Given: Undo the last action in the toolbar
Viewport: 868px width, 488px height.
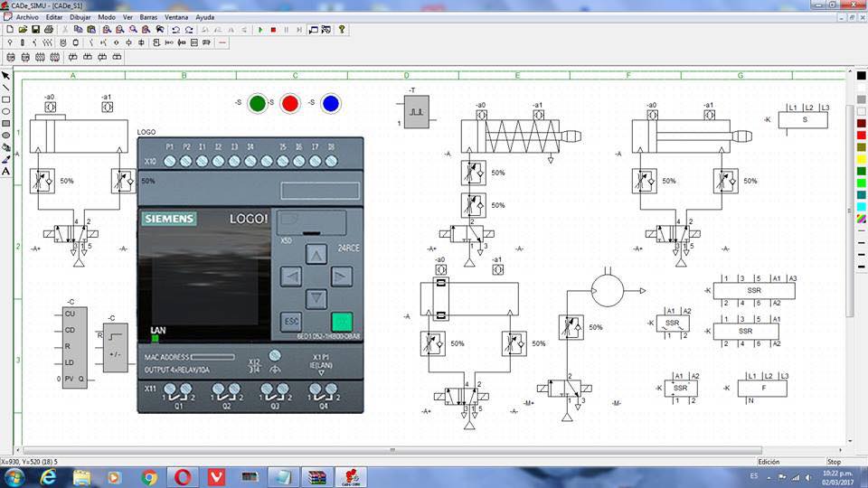Looking at the screenshot, I should tap(175, 29).
